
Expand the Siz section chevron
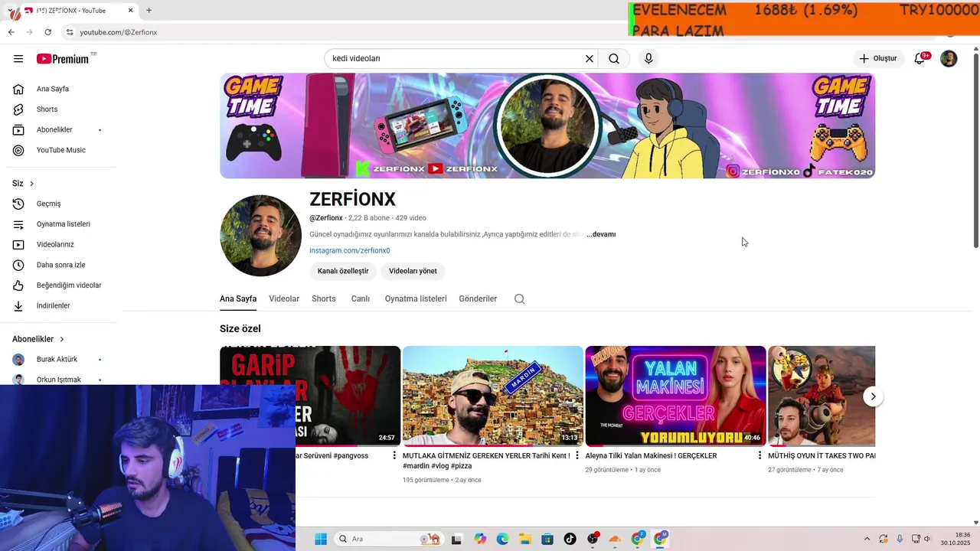coord(31,184)
